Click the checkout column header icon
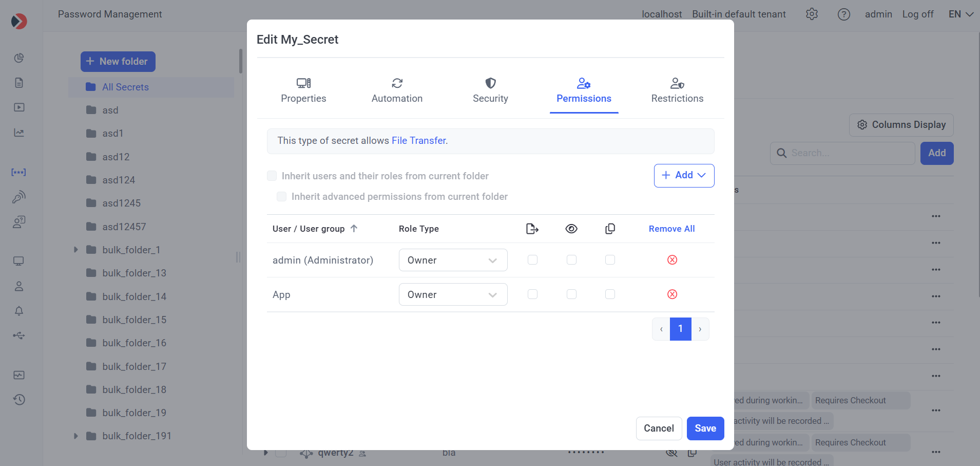The height and width of the screenshot is (466, 980). coord(532,229)
